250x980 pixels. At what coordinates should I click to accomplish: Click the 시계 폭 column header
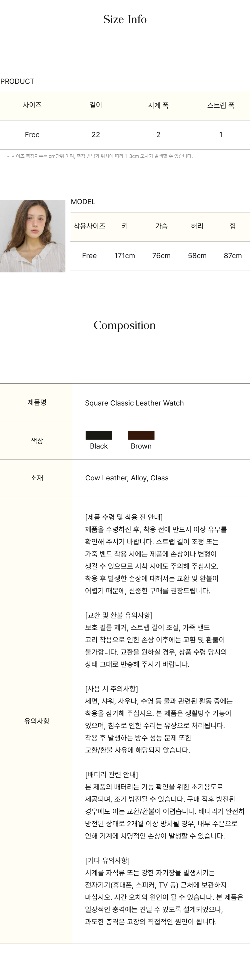point(158,105)
